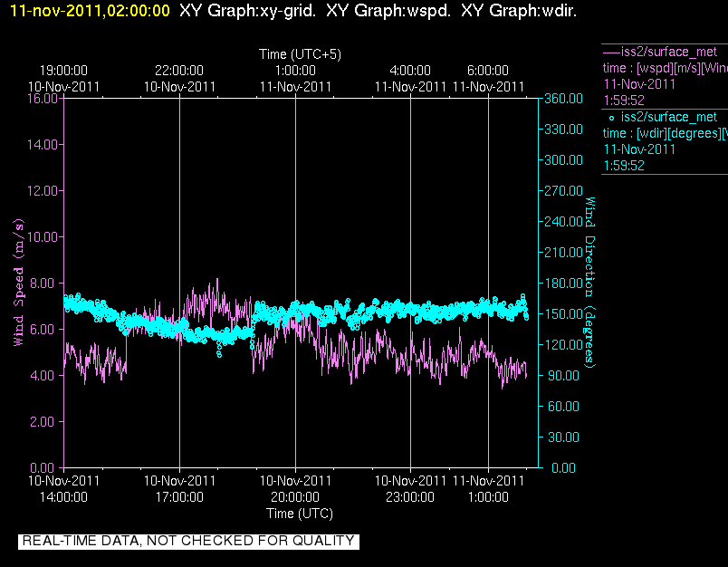Screen dimensions: 728x567
Task: Click the iss2/surface_met wdir legend entry
Action: point(669,117)
